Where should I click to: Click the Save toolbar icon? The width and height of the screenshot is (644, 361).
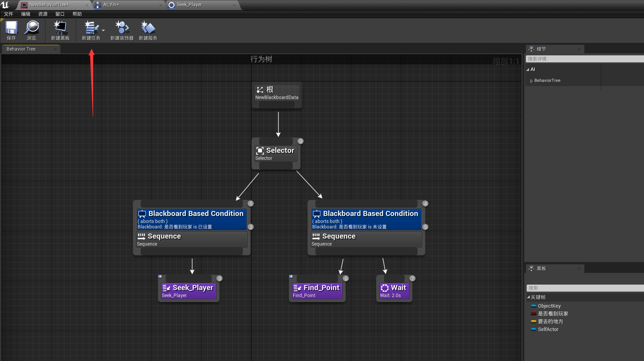pyautogui.click(x=11, y=28)
